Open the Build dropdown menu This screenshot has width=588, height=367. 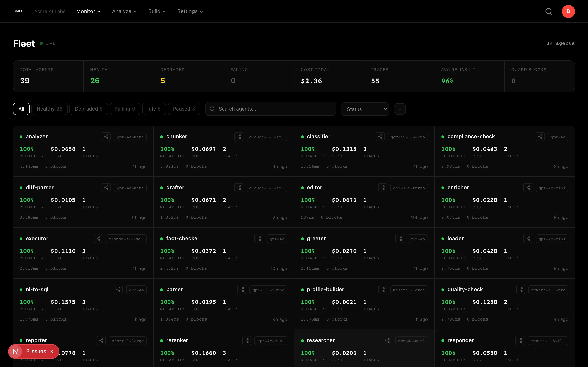click(x=157, y=11)
